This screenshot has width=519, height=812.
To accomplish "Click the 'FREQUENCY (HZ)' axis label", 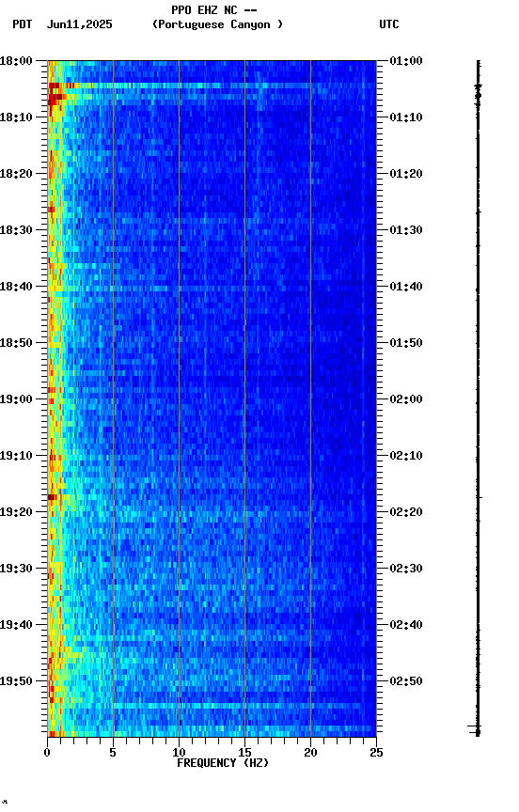I will point(223,763).
